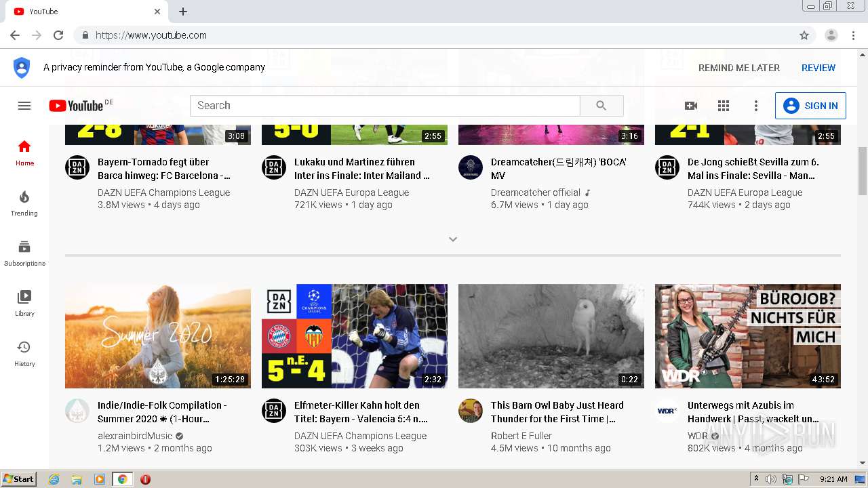Image resolution: width=868 pixels, height=488 pixels.
Task: Open Elfmeter-Killer Kahn video title
Action: tap(361, 412)
